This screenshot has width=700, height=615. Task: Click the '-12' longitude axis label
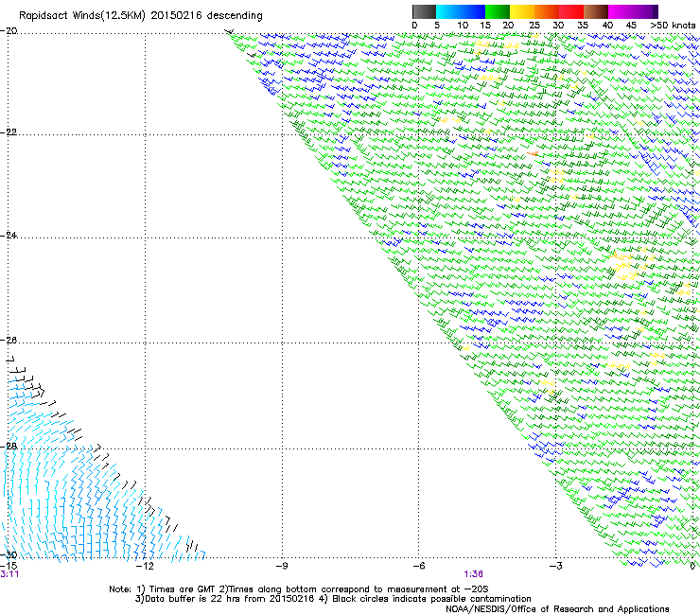145,566
